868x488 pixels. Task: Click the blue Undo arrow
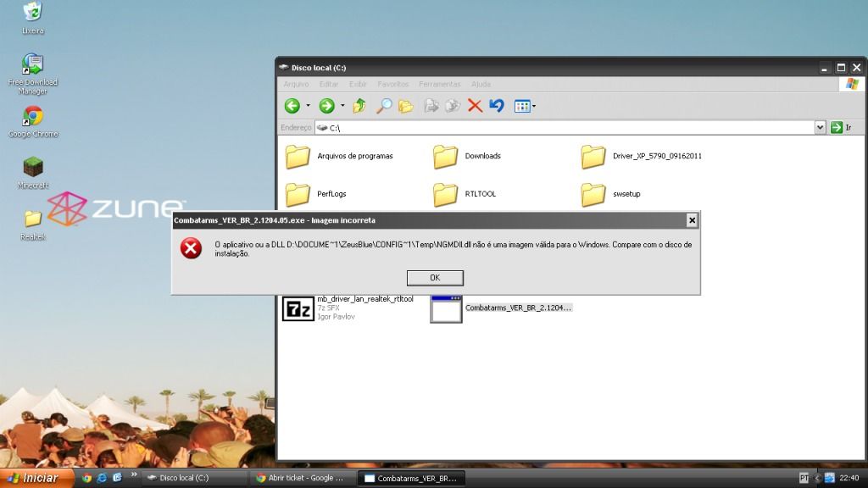497,106
